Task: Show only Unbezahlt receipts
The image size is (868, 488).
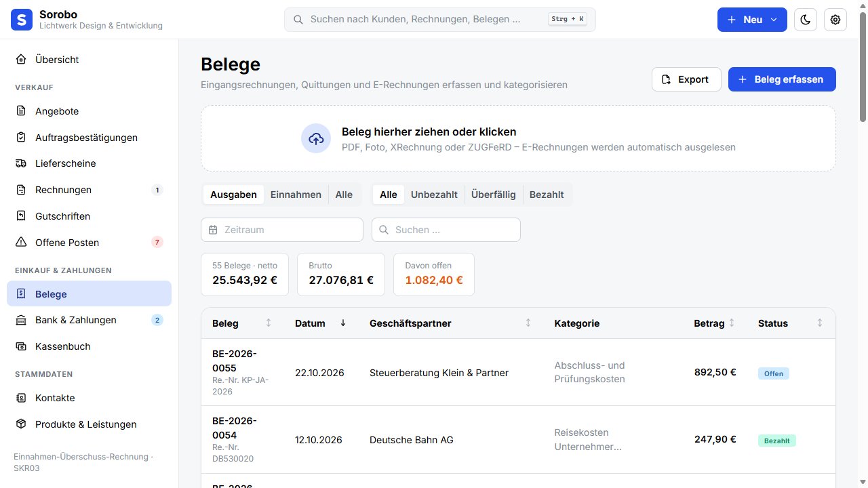Action: (x=434, y=195)
